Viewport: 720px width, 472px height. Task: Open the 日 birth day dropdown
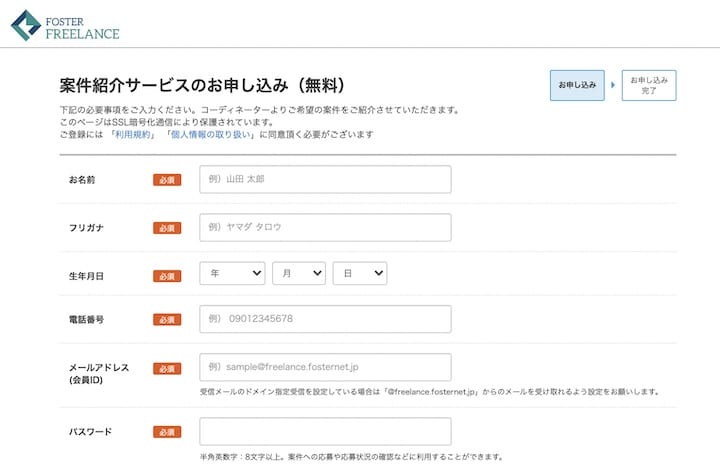(359, 274)
